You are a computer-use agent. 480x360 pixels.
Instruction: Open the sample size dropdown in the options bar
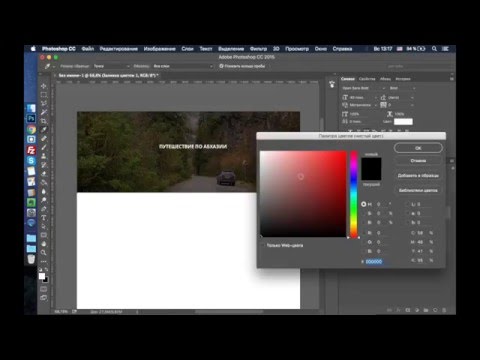point(111,66)
